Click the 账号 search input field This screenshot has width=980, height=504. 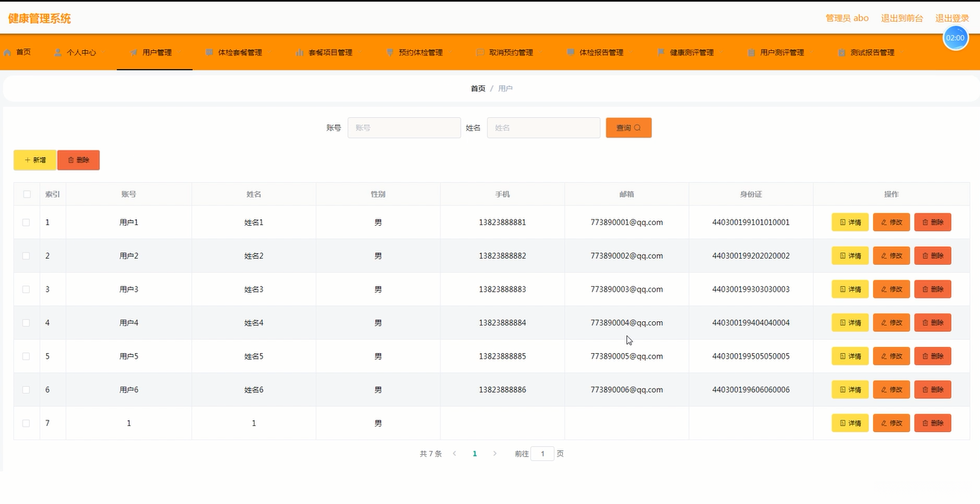click(404, 127)
